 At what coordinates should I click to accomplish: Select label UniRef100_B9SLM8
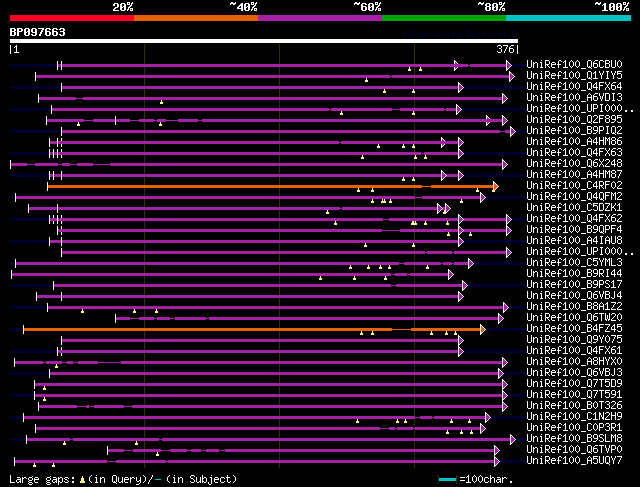coord(574,439)
